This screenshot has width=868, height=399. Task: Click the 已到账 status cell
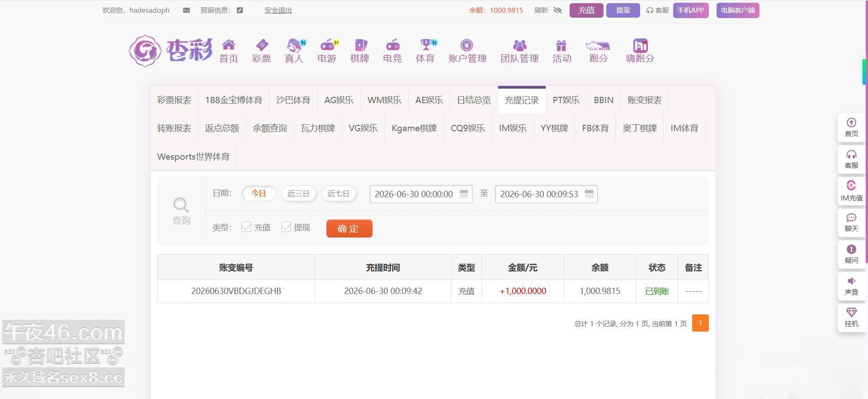tap(657, 291)
